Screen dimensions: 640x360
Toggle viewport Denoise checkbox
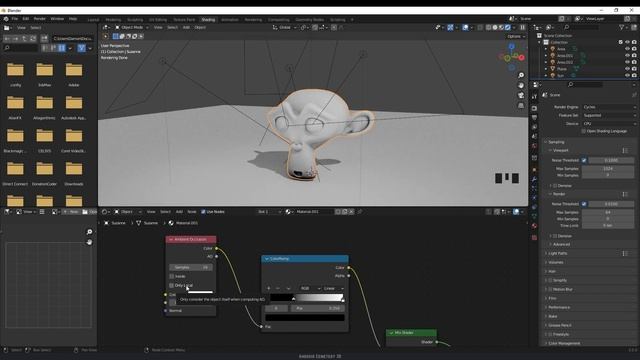pos(555,186)
